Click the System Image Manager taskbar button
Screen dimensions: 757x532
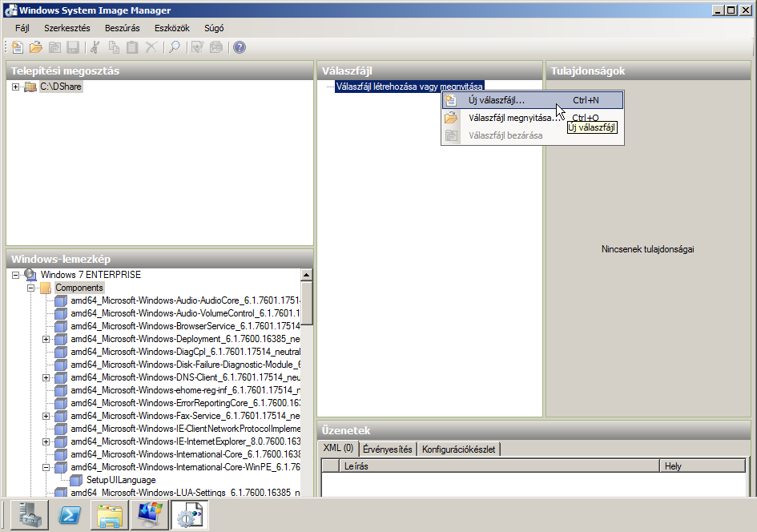190,515
